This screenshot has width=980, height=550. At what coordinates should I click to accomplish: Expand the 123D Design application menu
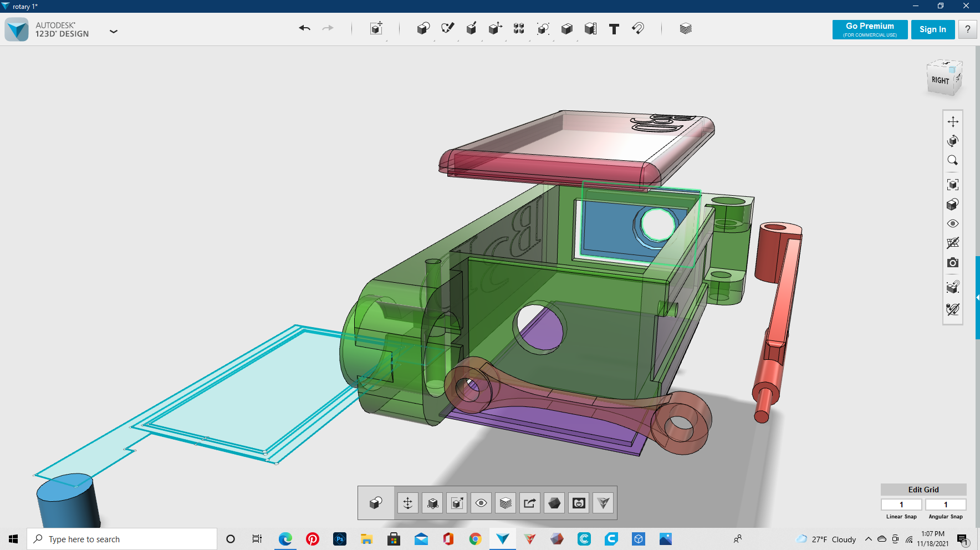[x=114, y=32]
